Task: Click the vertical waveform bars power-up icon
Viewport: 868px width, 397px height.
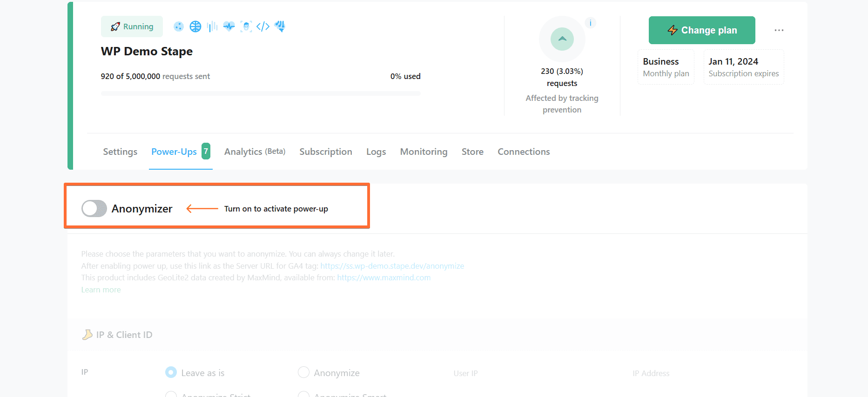Action: pyautogui.click(x=212, y=26)
